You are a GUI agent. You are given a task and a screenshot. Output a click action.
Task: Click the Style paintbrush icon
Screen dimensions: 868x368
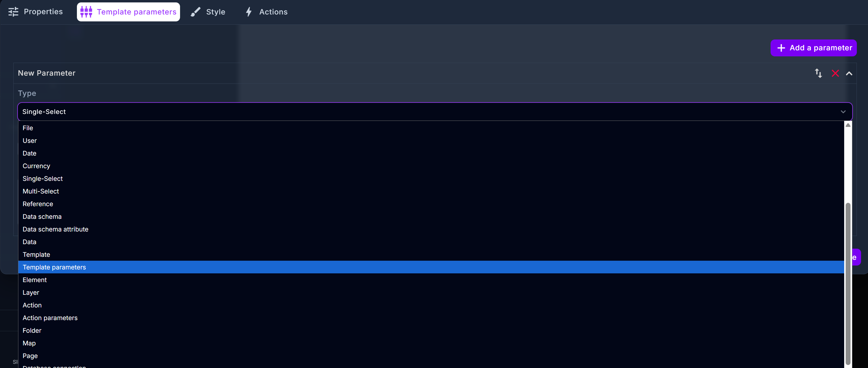[195, 12]
